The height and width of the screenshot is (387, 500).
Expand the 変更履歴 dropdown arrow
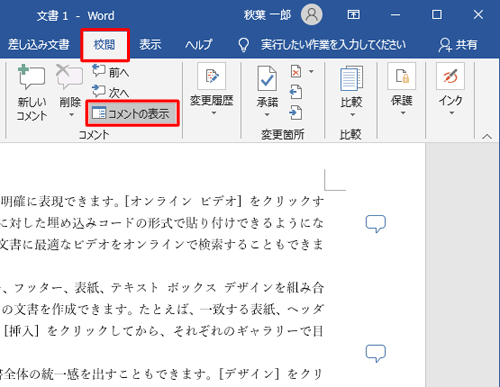[x=214, y=113]
